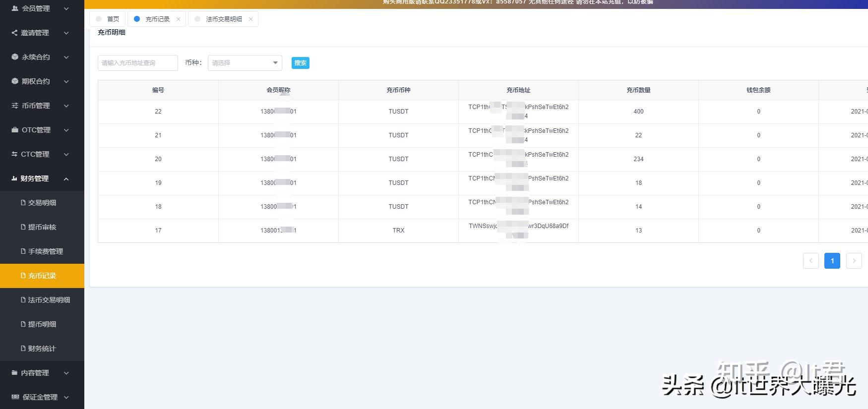Click the TUSDT cell in row 21
868x409 pixels.
[398, 135]
